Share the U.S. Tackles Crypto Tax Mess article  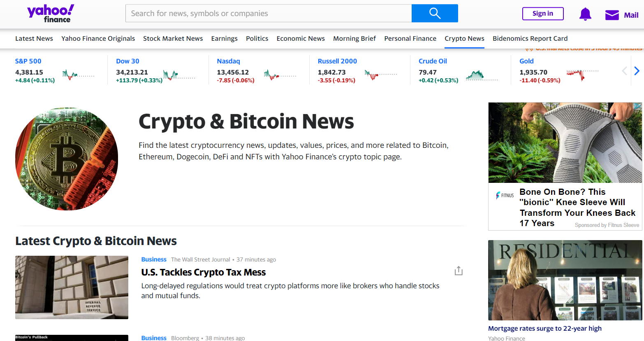pos(459,271)
